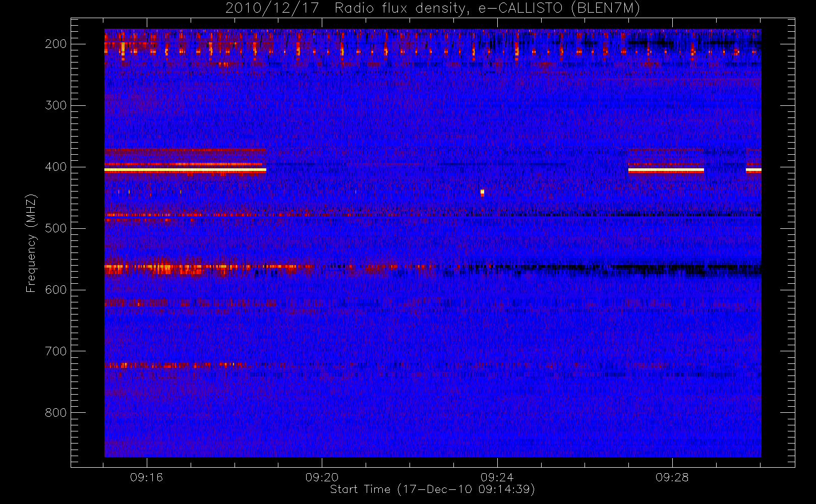The image size is (816, 504).
Task: Click the plot title '2010/12/17 Radio flux density, e-CALLISTO (BLEN7M)'
Action: tap(433, 9)
